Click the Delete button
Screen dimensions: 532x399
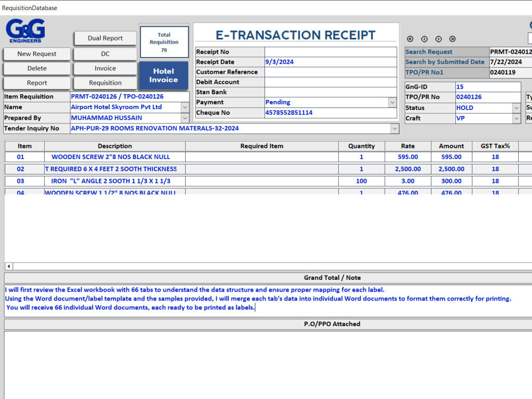37,69
